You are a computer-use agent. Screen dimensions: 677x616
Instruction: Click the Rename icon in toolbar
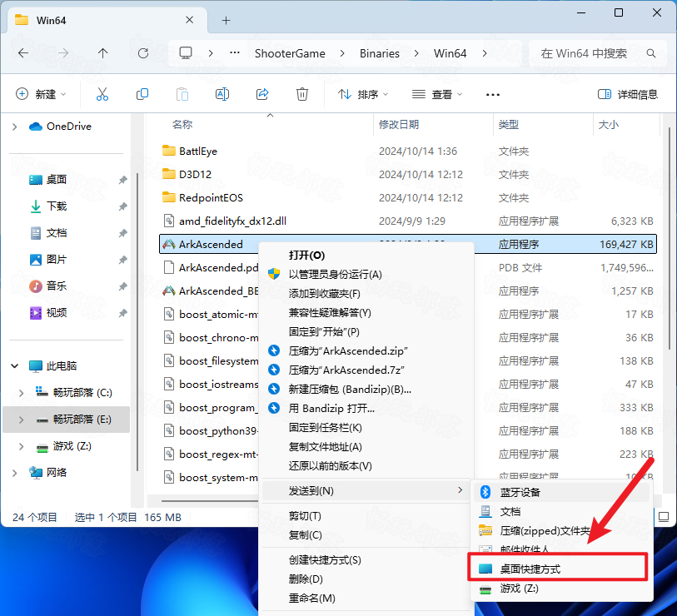222,94
